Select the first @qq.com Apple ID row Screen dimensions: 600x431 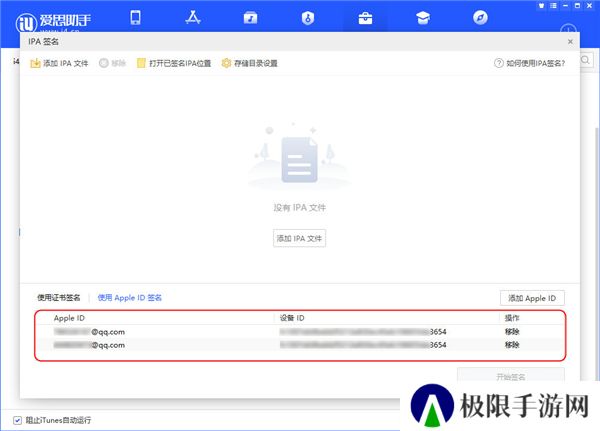tap(300, 332)
